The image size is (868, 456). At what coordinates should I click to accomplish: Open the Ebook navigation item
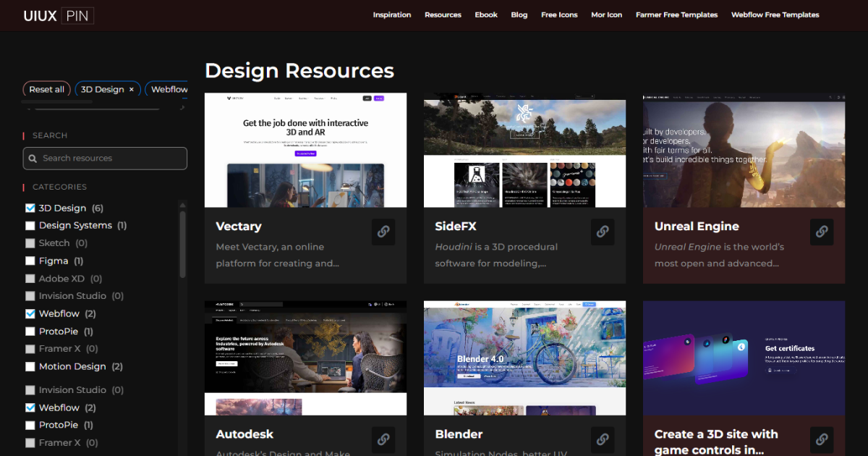click(486, 14)
